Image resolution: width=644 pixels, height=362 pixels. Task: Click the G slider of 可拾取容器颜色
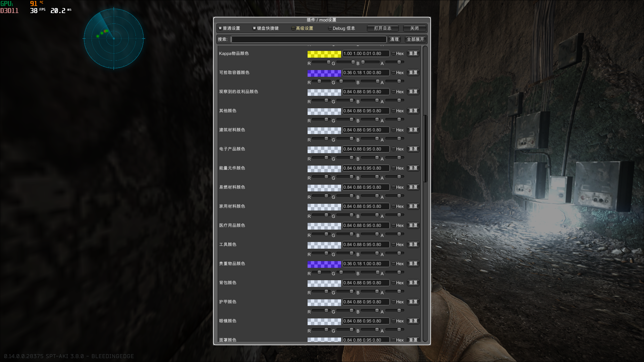pyautogui.click(x=346, y=81)
